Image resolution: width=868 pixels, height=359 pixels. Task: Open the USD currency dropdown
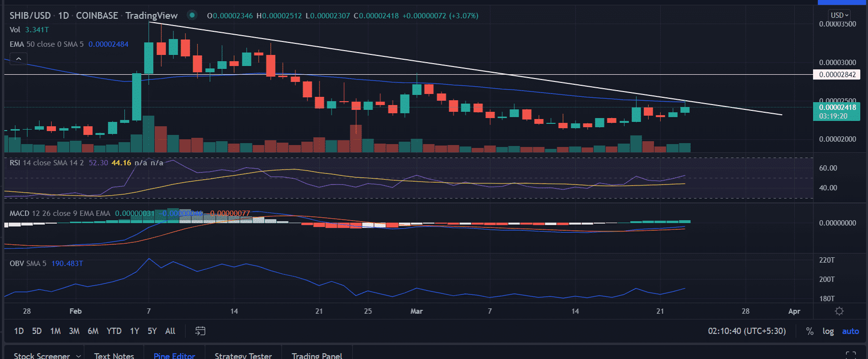(840, 15)
